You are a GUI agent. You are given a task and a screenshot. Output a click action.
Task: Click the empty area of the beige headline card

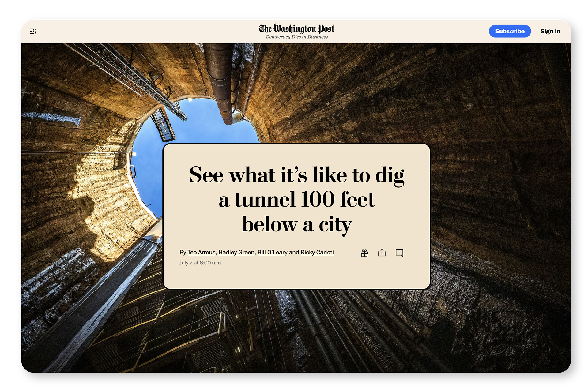point(296,276)
